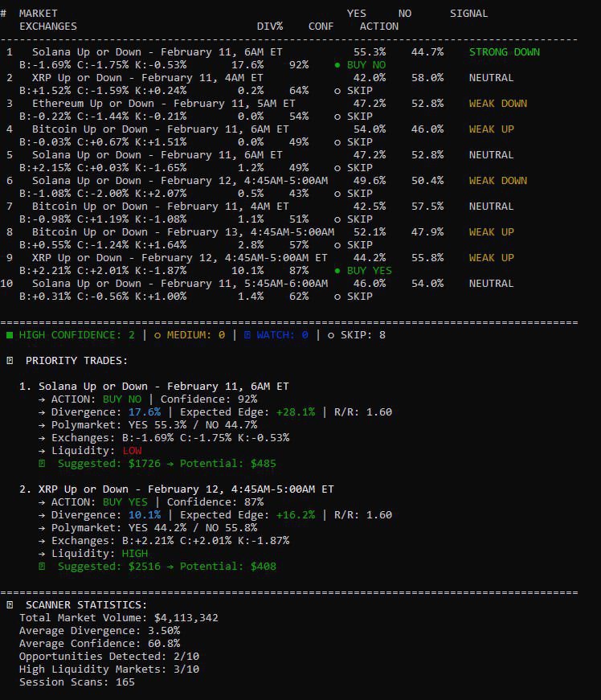Image resolution: width=601 pixels, height=700 pixels.
Task: Click market row 7, Bitcoin February 11, 4AM ET
Action: click(160, 207)
